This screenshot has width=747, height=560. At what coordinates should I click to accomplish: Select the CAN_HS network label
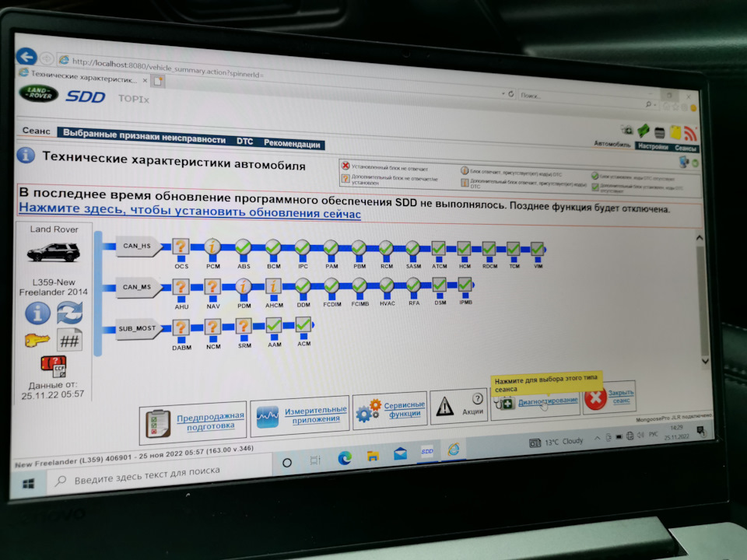point(137,247)
